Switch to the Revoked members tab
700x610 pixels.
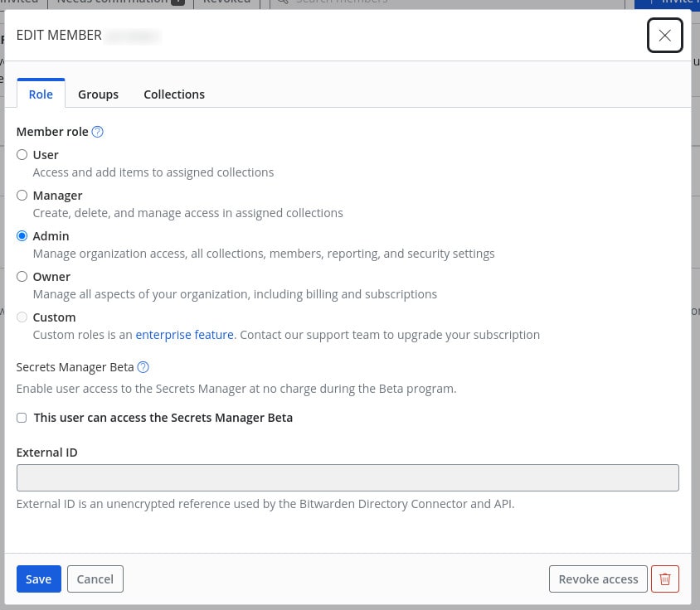point(226,2)
